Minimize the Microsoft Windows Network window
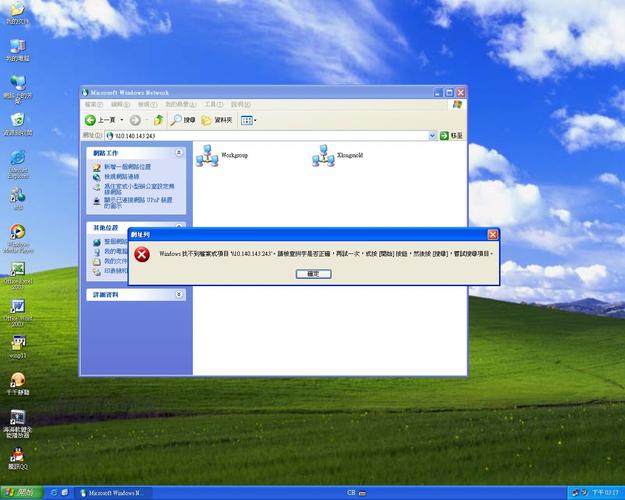 (438, 93)
